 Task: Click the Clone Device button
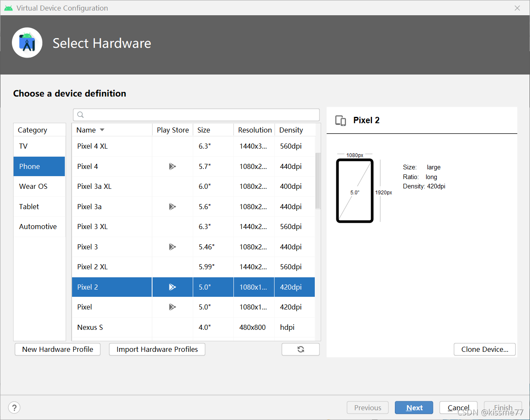[485, 349]
